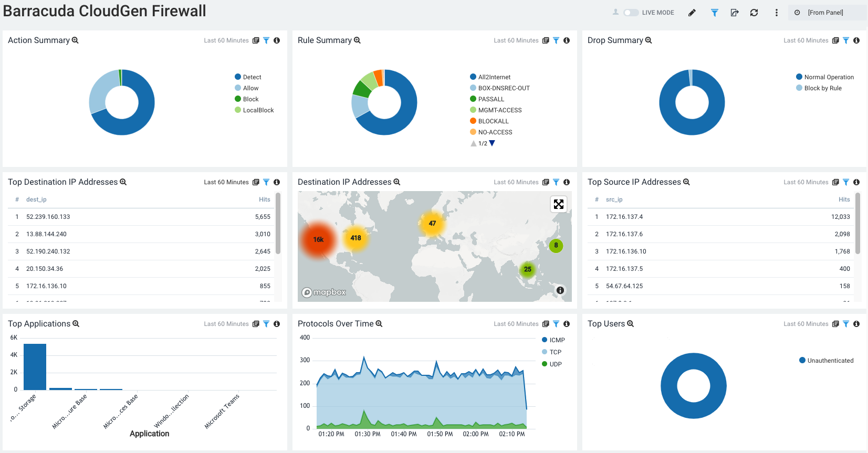The height and width of the screenshot is (453, 868).
Task: Sort by src_ip column header
Action: pyautogui.click(x=614, y=199)
